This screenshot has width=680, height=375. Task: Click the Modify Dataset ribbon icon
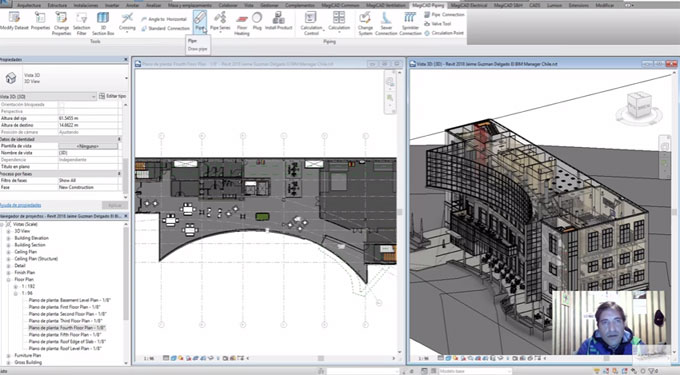13,21
